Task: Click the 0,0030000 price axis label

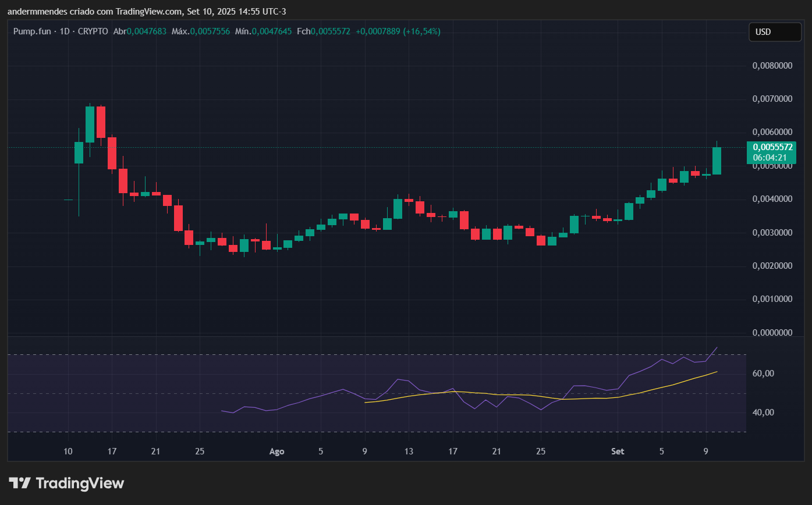Action: click(x=772, y=233)
